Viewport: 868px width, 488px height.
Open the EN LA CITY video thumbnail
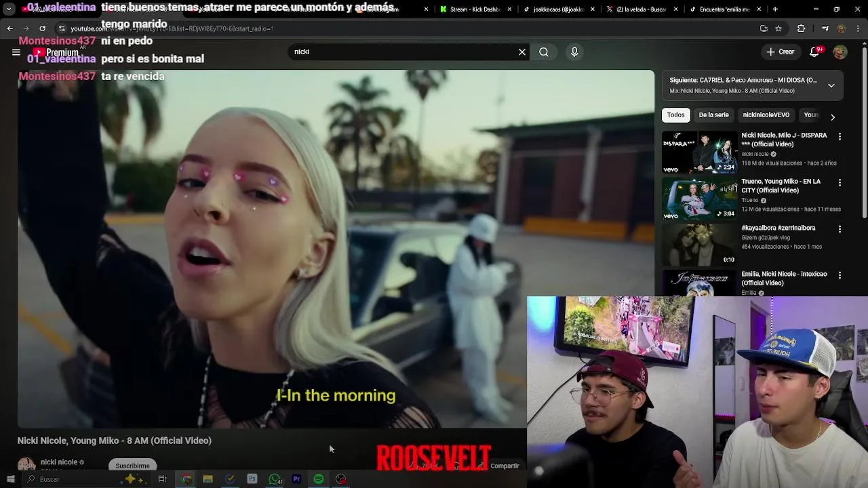click(699, 199)
